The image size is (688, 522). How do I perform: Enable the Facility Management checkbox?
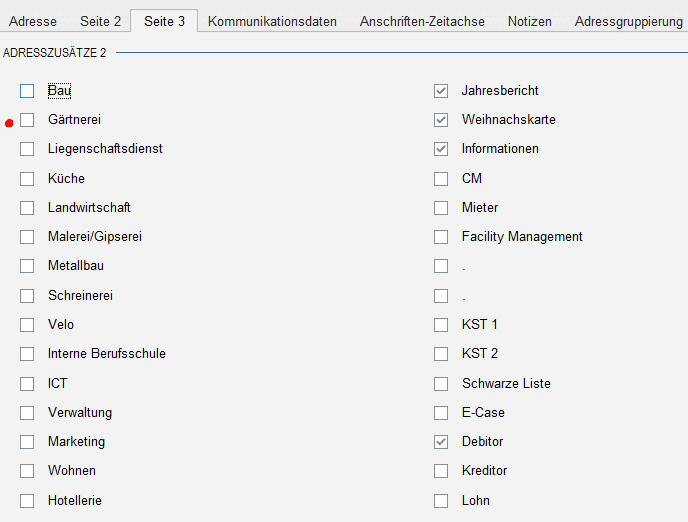click(x=441, y=237)
